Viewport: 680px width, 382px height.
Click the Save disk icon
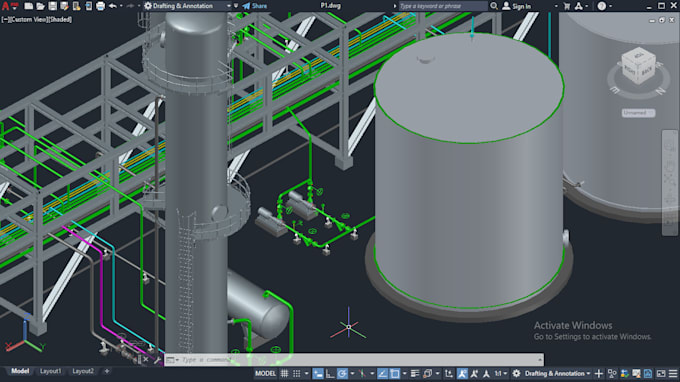52,6
